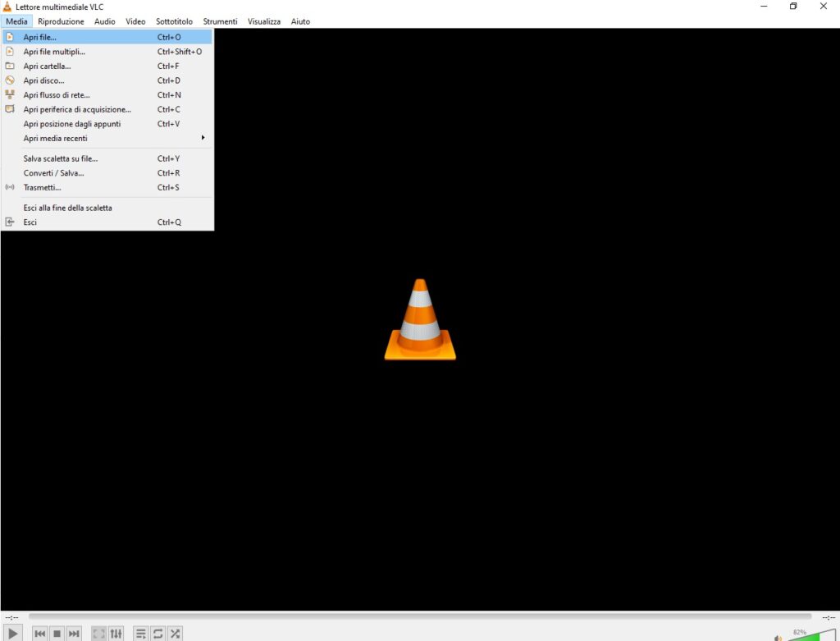Choose Apri file... entry
This screenshot has width=840, height=641.
(107, 37)
